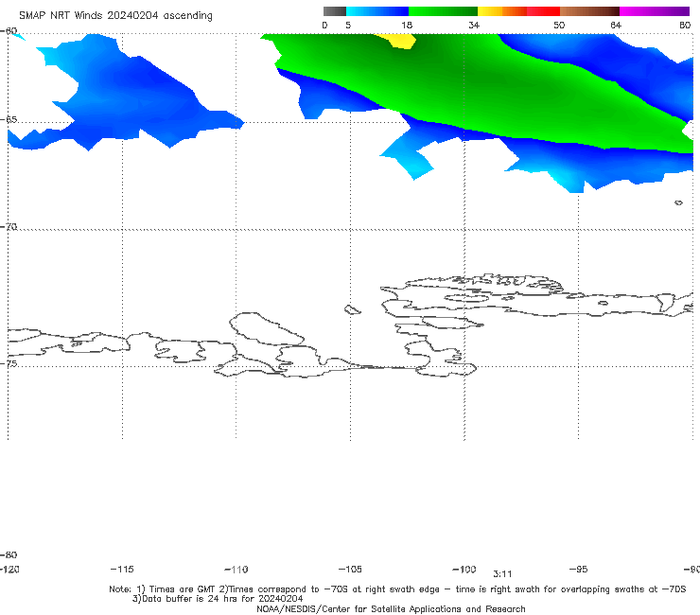Click the title 'SMAP NRT Winds 20240204 ascending'
This screenshot has width=700, height=615.
pos(115,15)
